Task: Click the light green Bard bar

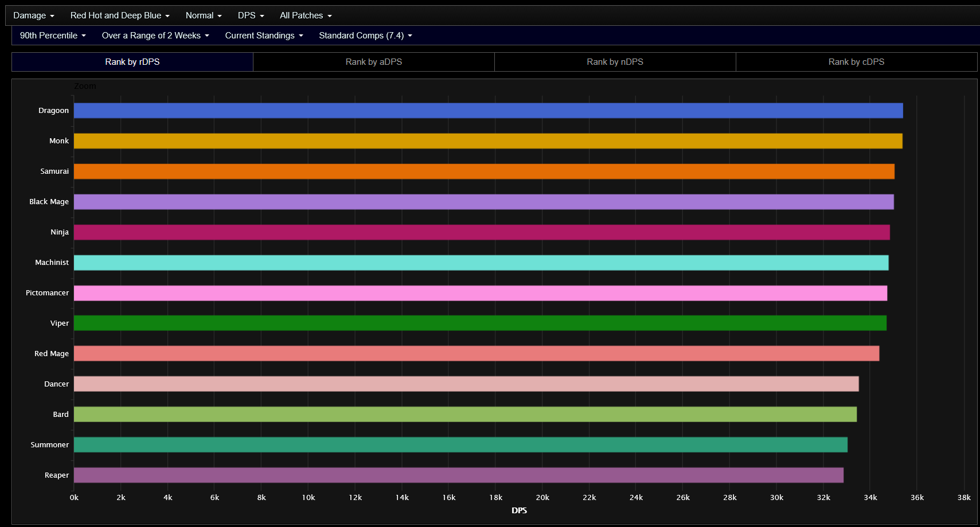Action: pyautogui.click(x=465, y=414)
